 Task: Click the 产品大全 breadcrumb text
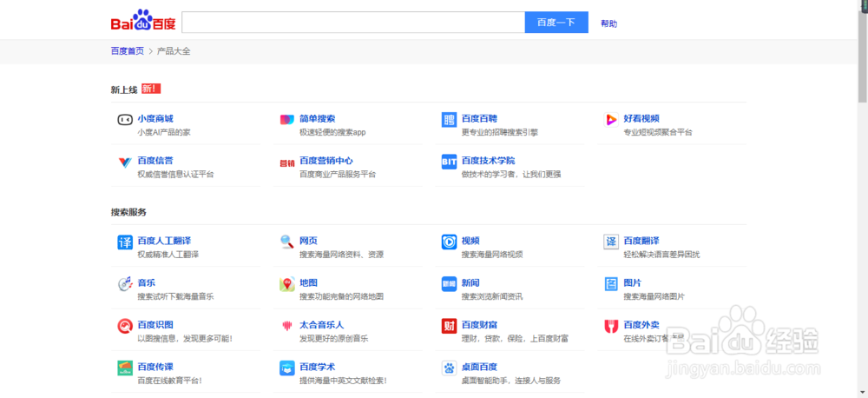(174, 51)
